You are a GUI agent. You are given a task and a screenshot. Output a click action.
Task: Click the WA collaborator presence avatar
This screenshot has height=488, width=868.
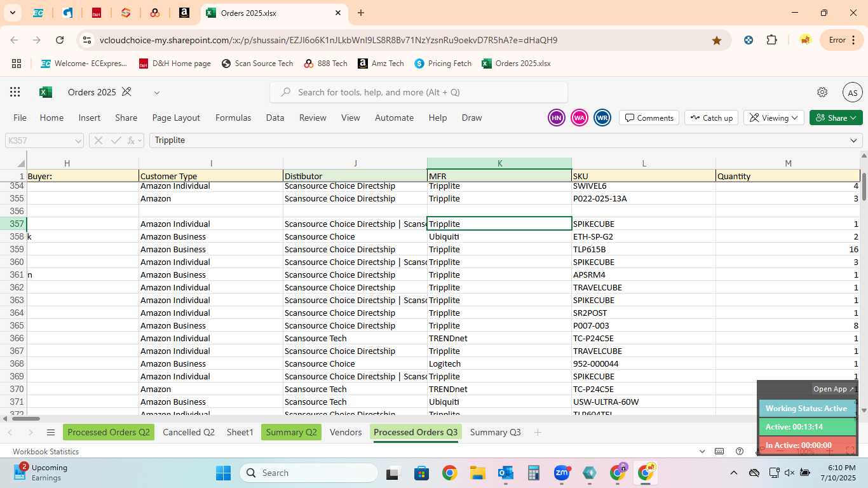pyautogui.click(x=579, y=118)
